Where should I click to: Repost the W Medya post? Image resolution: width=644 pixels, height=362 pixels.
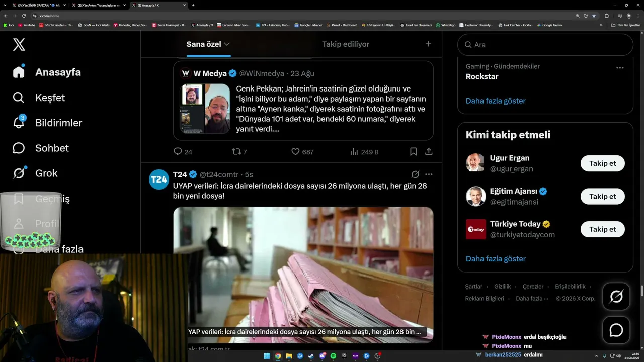pyautogui.click(x=236, y=151)
